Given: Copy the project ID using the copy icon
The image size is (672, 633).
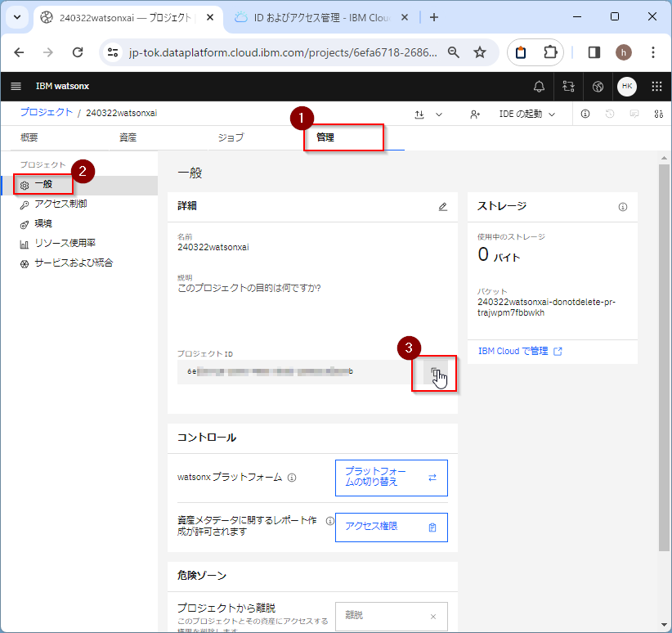Looking at the screenshot, I should tap(433, 375).
